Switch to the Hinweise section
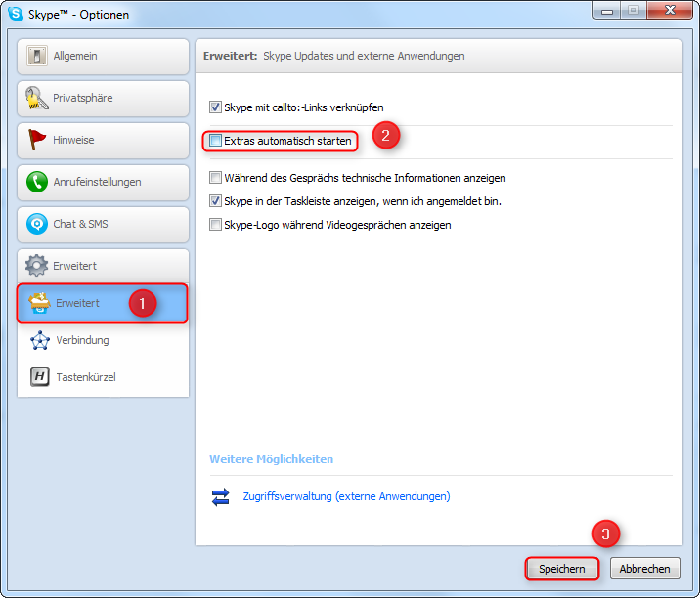This screenshot has height=598, width=700. (103, 140)
